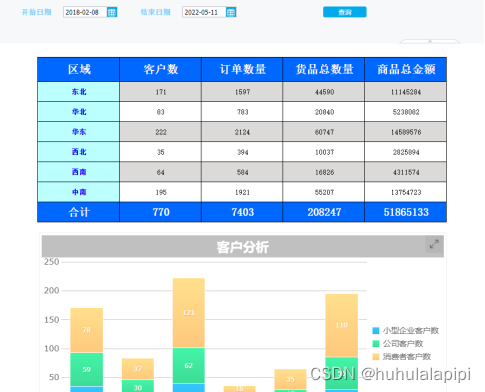The height and width of the screenshot is (392, 485).
Task: Click the 货品总数量 column header
Action: (324, 69)
